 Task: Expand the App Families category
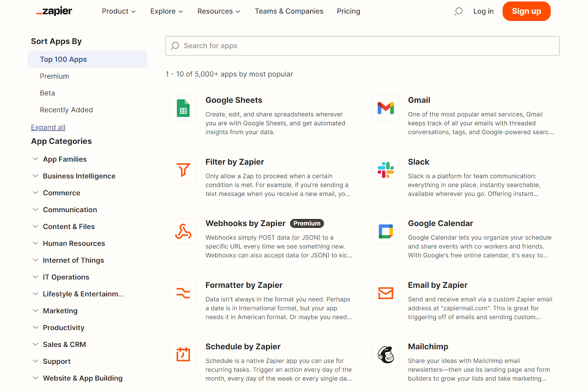[65, 159]
